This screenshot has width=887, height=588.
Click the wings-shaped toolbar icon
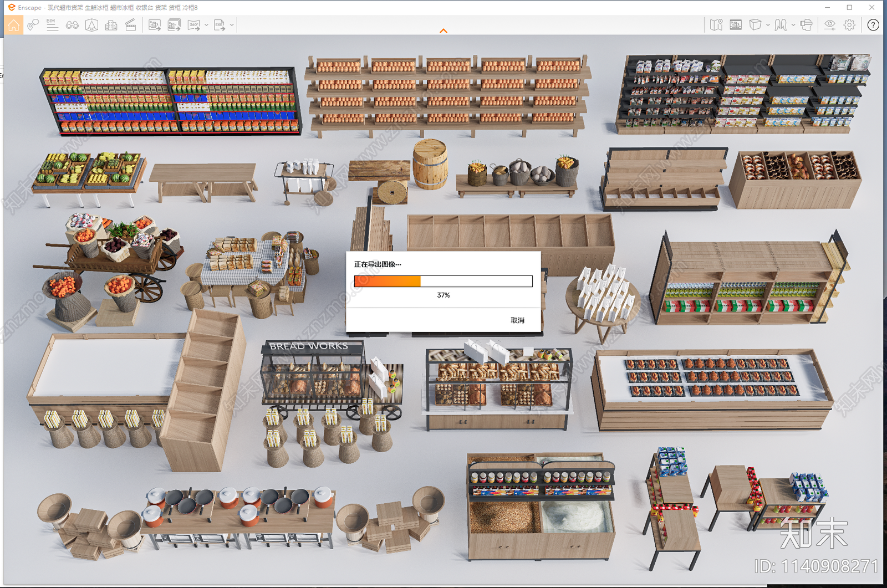(781, 25)
